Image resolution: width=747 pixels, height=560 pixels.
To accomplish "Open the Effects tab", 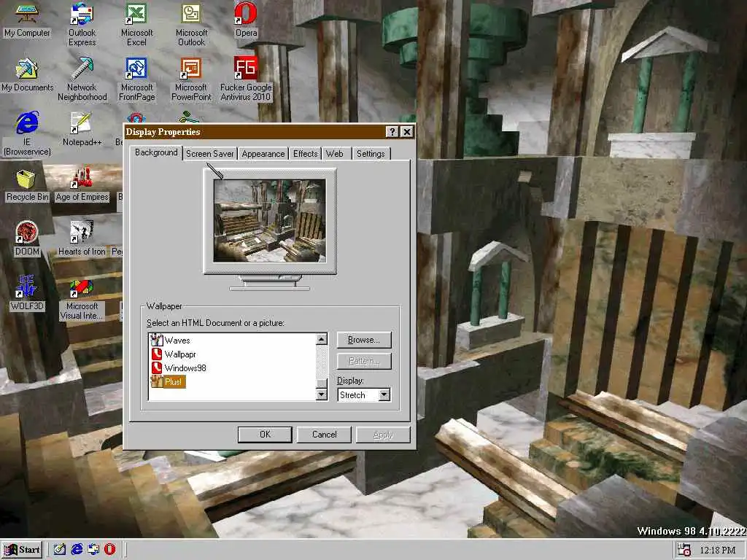I will tap(306, 153).
